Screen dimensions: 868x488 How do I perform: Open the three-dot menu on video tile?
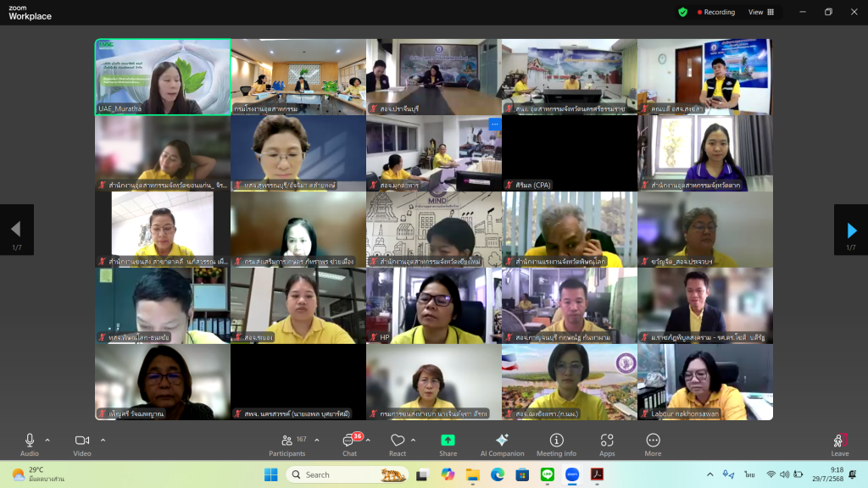tap(495, 125)
